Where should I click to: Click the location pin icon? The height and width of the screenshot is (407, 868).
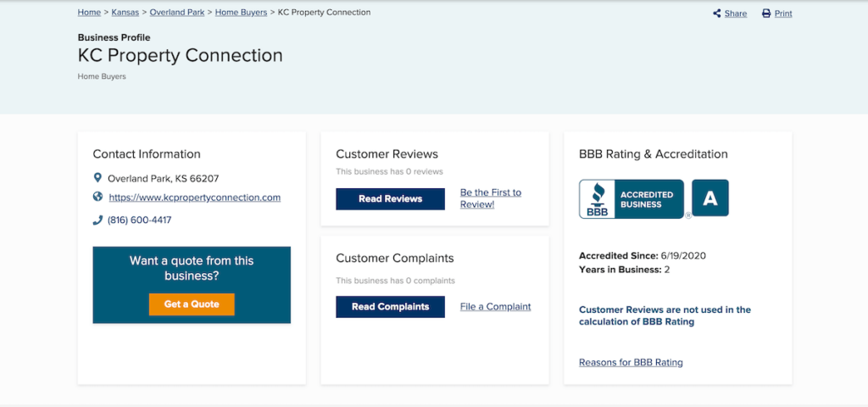coord(98,178)
